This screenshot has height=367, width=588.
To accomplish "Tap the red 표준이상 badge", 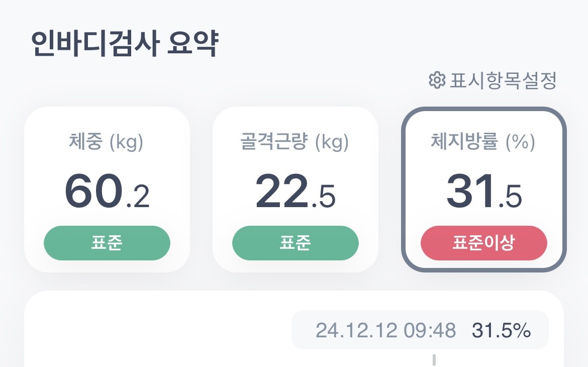I will pyautogui.click(x=484, y=243).
